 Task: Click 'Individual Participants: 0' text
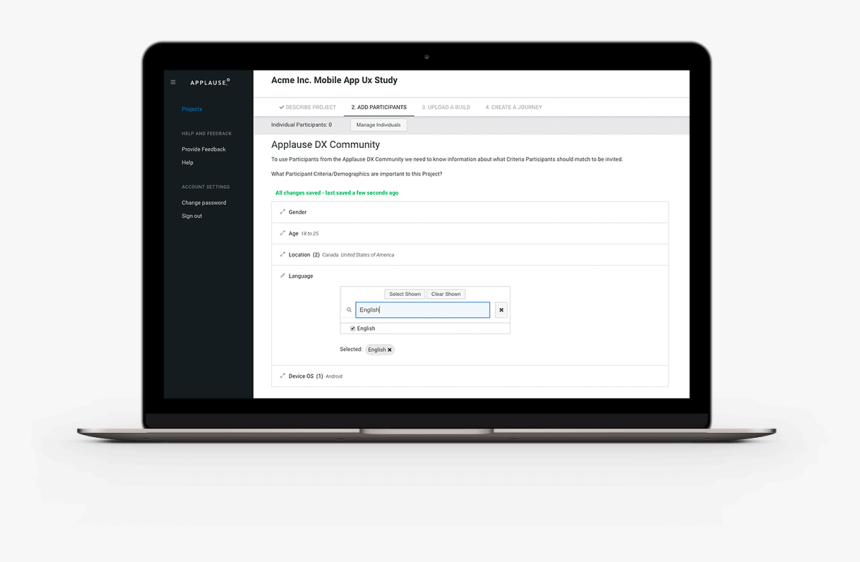[302, 125]
